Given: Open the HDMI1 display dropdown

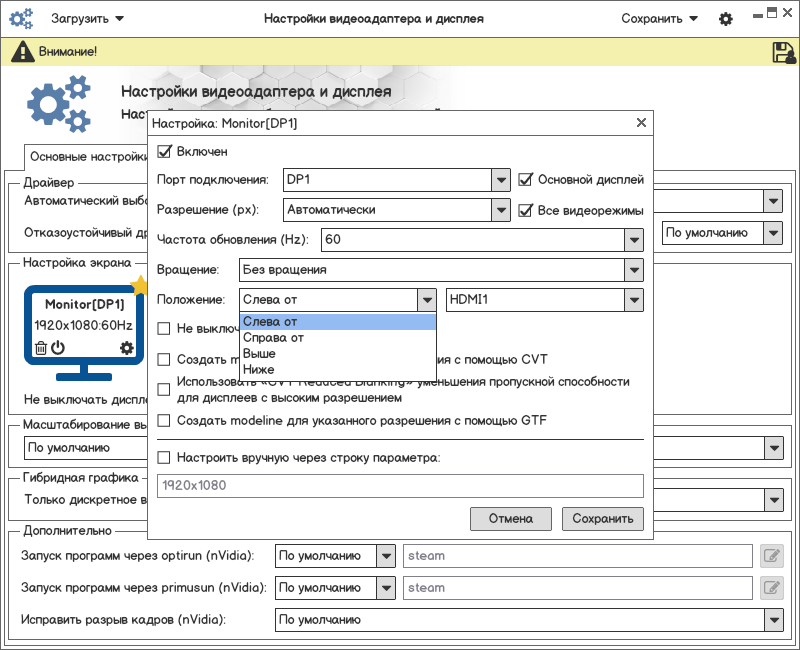Looking at the screenshot, I should tap(632, 300).
